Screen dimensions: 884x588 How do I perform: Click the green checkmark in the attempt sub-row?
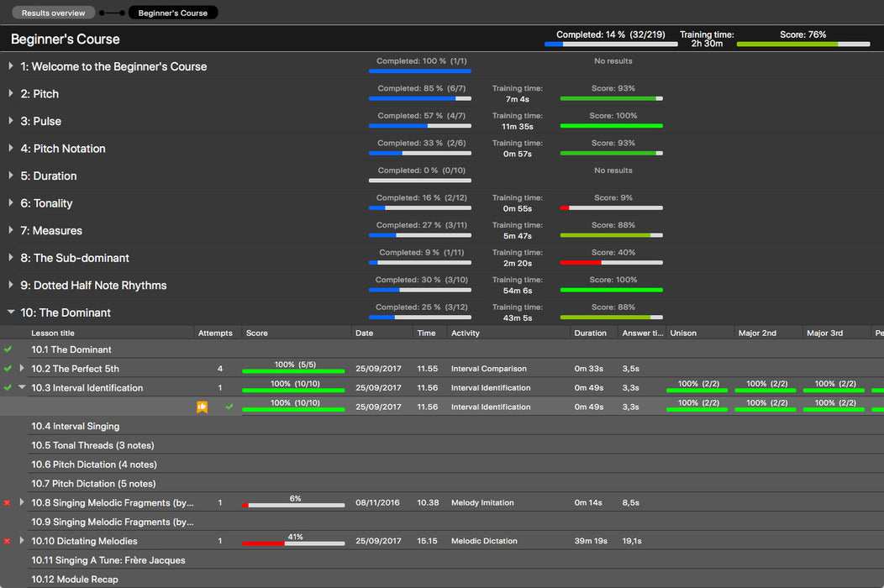[229, 407]
